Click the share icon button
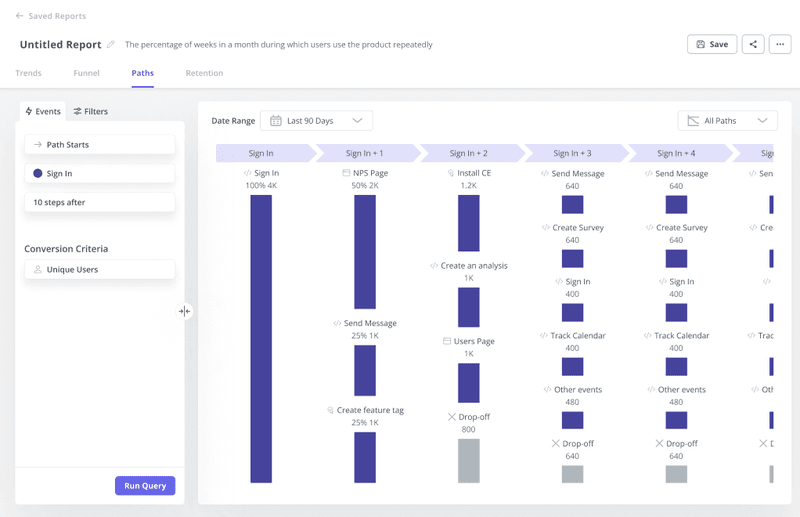The image size is (800, 517). tap(753, 44)
